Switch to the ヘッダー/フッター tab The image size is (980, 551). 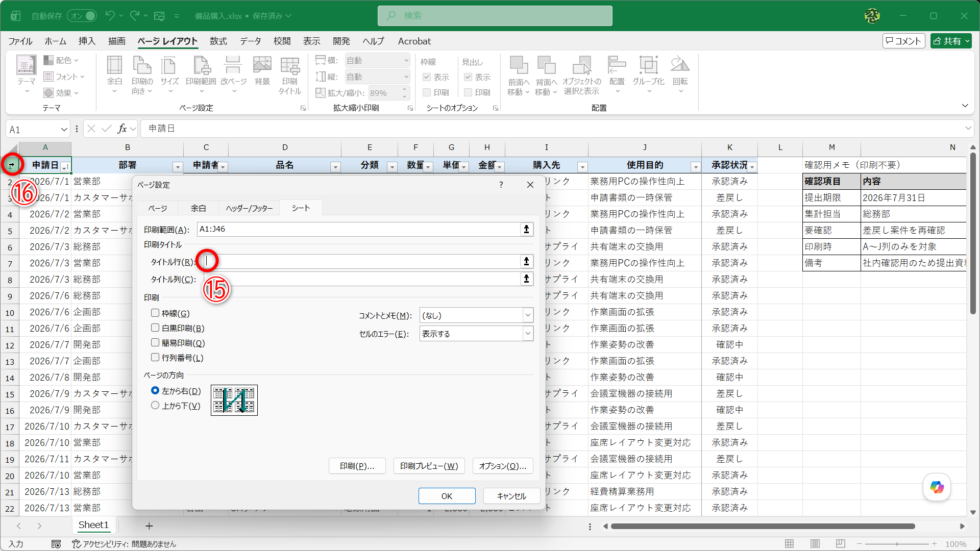249,208
